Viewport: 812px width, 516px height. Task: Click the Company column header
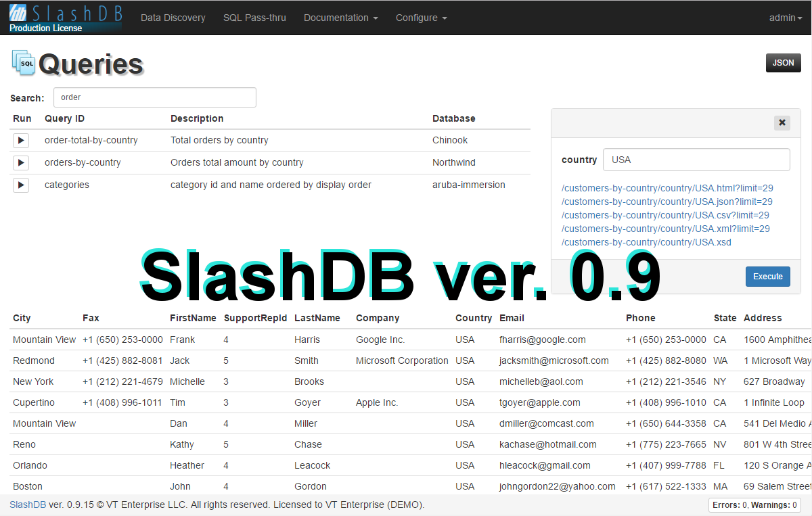(x=378, y=319)
